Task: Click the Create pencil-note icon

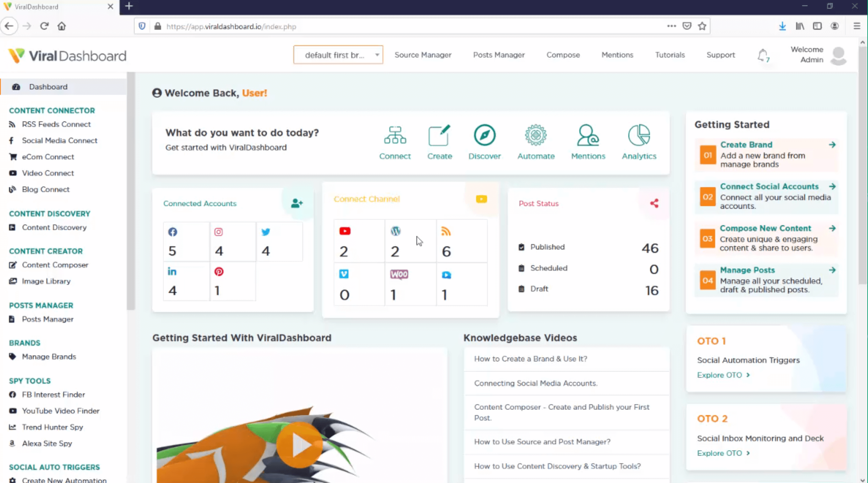Action: click(x=439, y=135)
